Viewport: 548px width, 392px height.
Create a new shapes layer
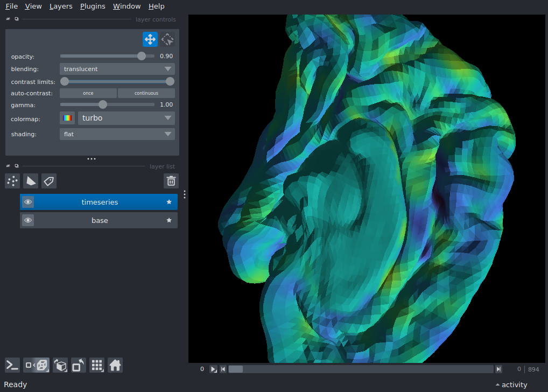click(x=31, y=181)
